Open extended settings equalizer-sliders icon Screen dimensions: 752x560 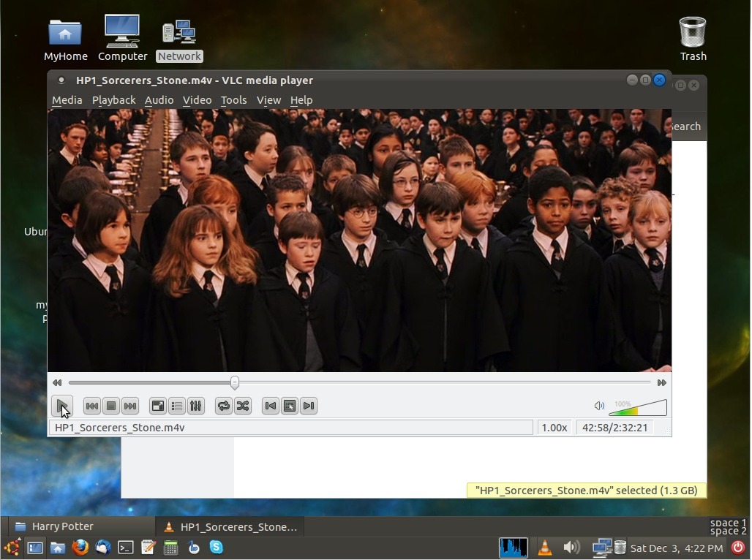(195, 406)
